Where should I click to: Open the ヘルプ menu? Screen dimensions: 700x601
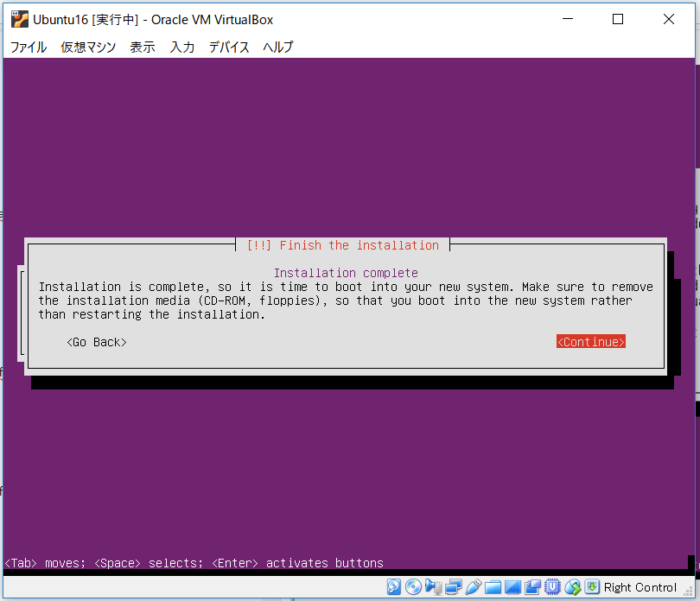277,47
